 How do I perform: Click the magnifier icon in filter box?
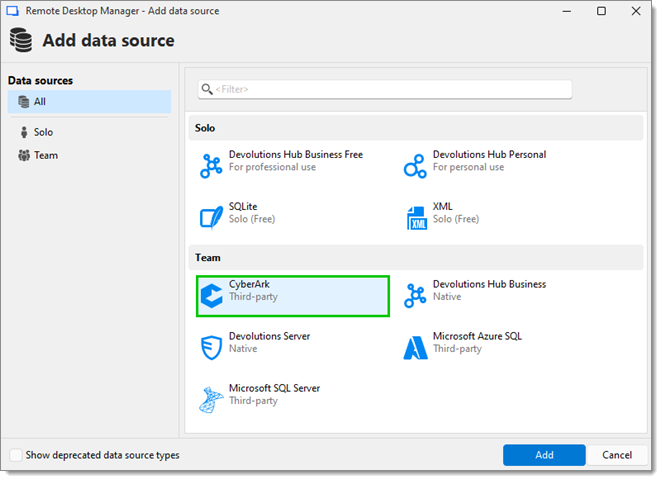pyautogui.click(x=207, y=89)
